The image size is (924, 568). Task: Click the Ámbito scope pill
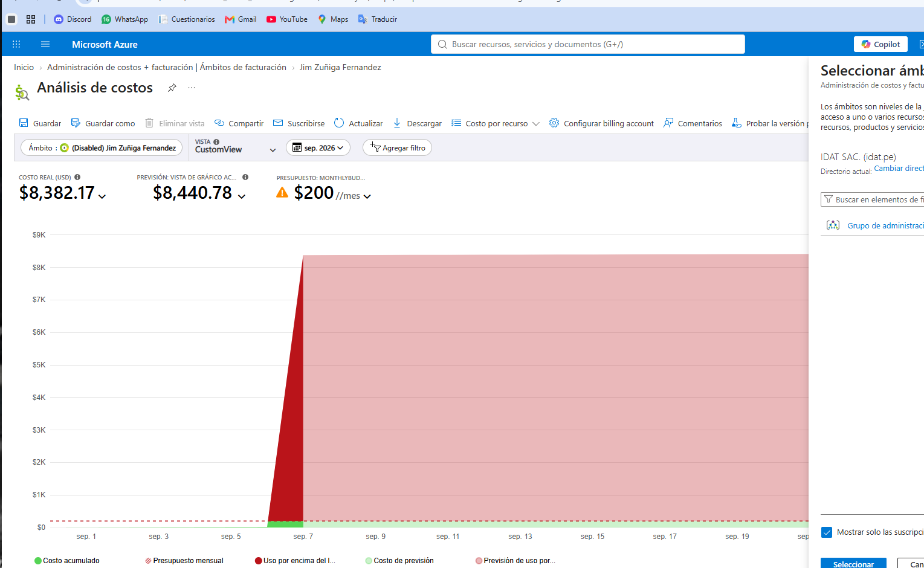tap(102, 147)
